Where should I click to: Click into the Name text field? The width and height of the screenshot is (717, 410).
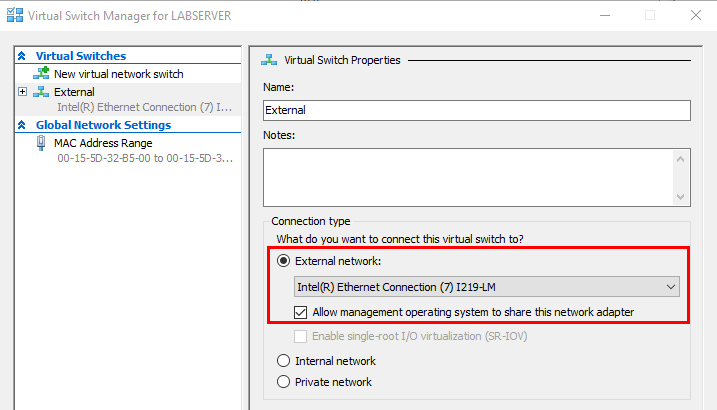click(x=476, y=111)
